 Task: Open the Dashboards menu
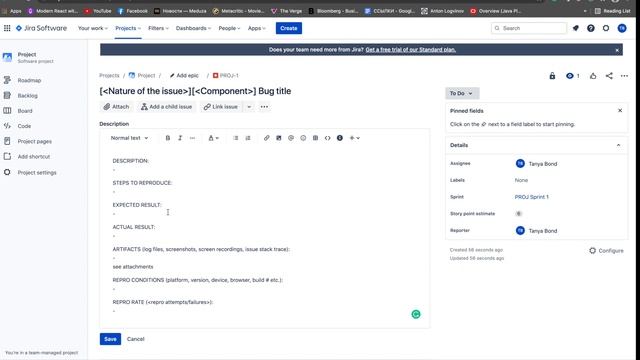193,28
